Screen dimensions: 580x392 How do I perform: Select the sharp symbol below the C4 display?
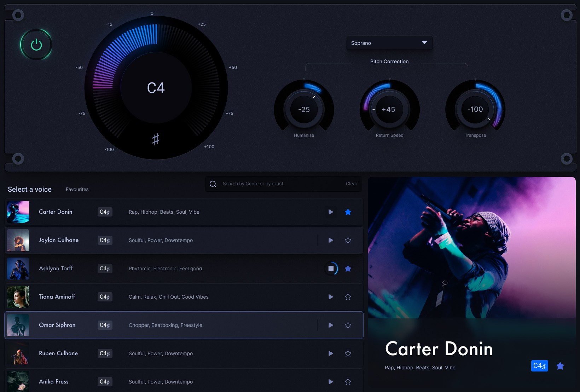click(156, 139)
